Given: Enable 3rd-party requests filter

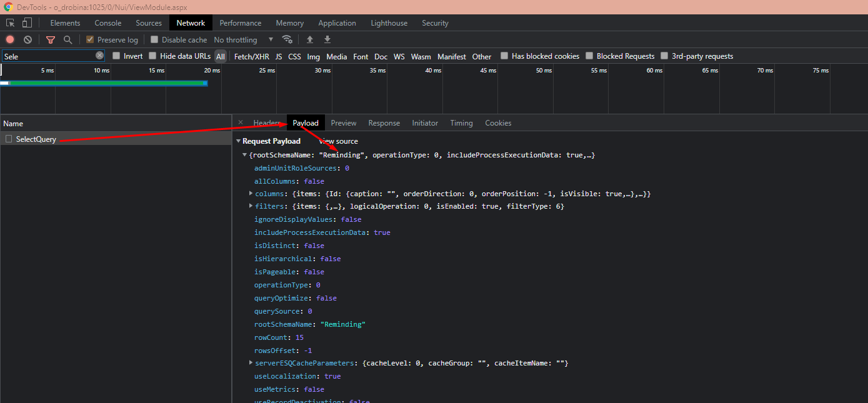Looking at the screenshot, I should pyautogui.click(x=664, y=56).
